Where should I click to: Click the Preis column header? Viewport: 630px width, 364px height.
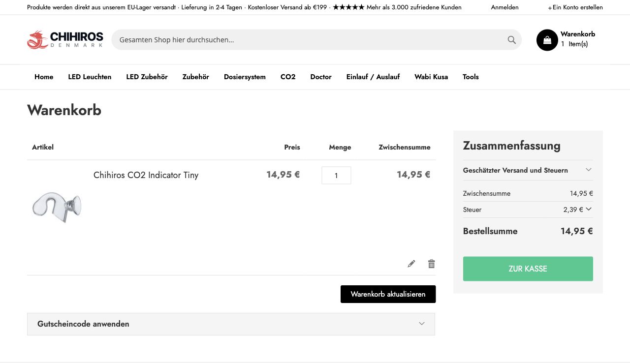[x=292, y=147]
